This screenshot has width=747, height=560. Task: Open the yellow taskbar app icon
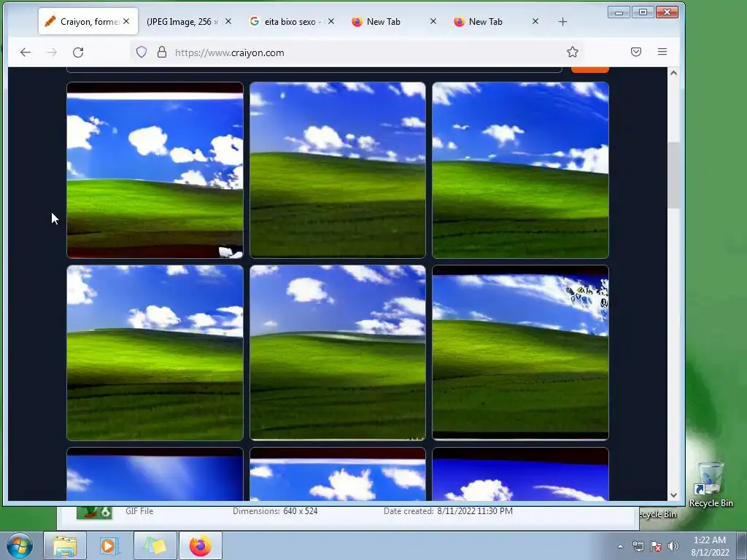[155, 545]
